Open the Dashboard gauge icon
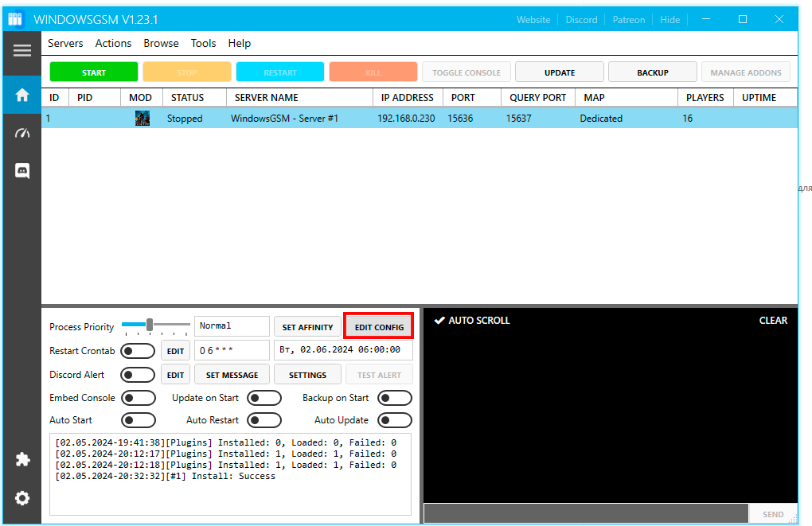Screen dimensions: 812x526 pos(21,133)
